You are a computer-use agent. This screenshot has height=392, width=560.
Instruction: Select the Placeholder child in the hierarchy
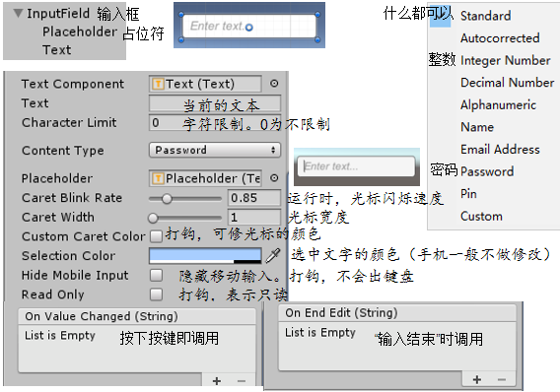coord(80,32)
